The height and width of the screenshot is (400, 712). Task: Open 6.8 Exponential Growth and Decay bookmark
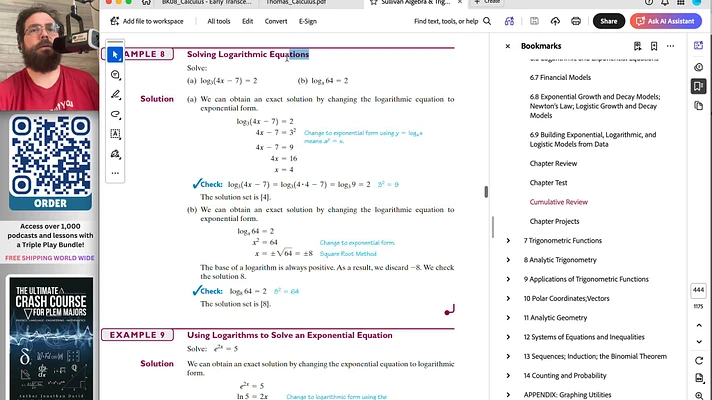595,106
